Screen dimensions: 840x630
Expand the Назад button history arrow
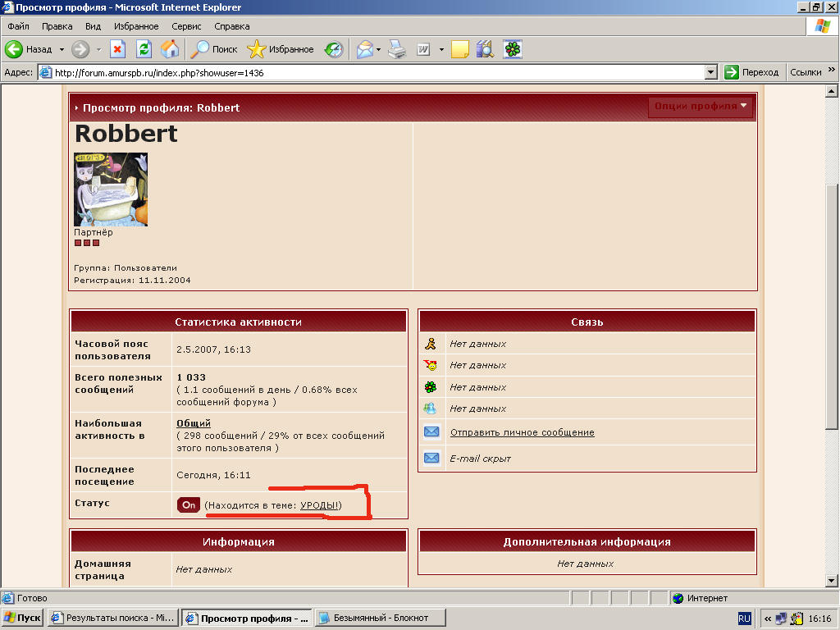point(62,49)
